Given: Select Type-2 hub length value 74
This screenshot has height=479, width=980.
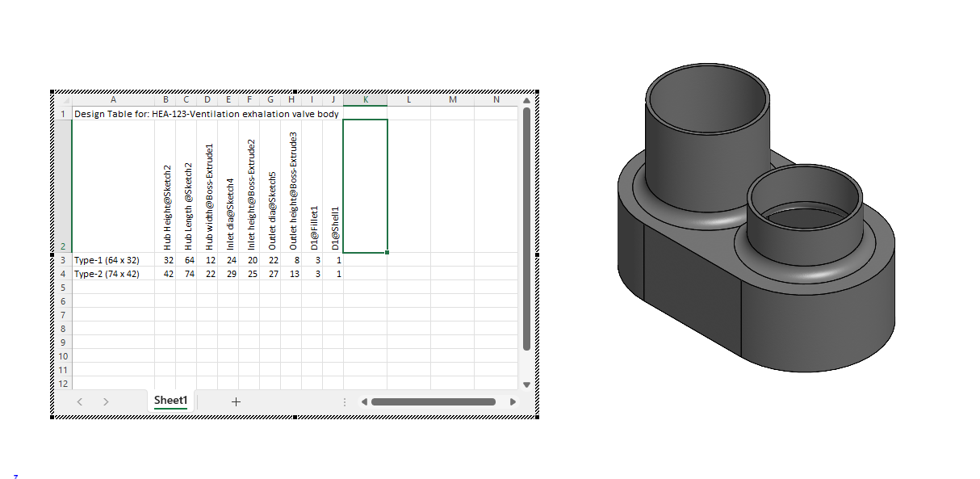Looking at the screenshot, I should [186, 274].
